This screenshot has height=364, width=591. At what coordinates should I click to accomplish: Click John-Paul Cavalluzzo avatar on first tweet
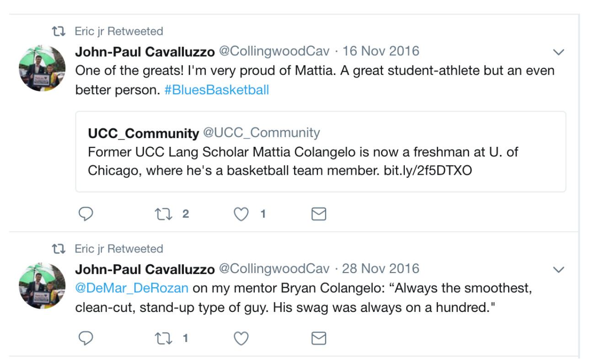[x=42, y=68]
